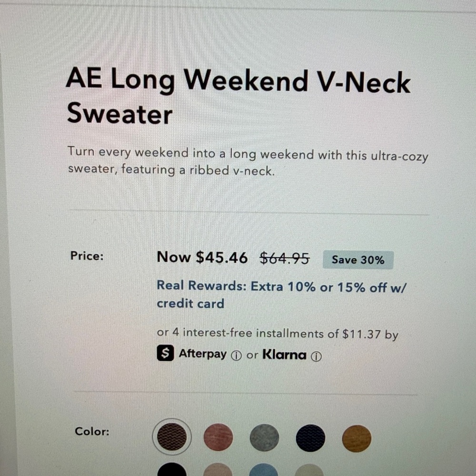The width and height of the screenshot is (476, 476).
Task: Click the Afterpay info circle icon
Action: point(236,356)
